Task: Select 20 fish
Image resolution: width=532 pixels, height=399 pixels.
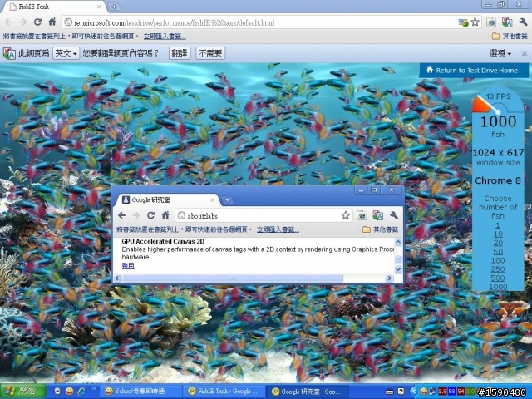Action: [498, 243]
